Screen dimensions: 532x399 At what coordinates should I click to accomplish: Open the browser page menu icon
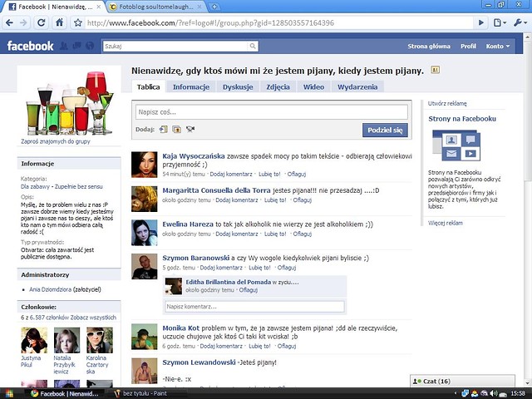500,22
